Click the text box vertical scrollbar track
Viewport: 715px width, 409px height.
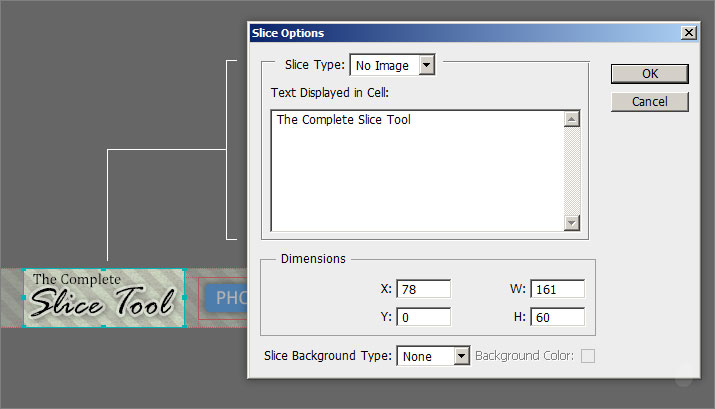(x=572, y=170)
